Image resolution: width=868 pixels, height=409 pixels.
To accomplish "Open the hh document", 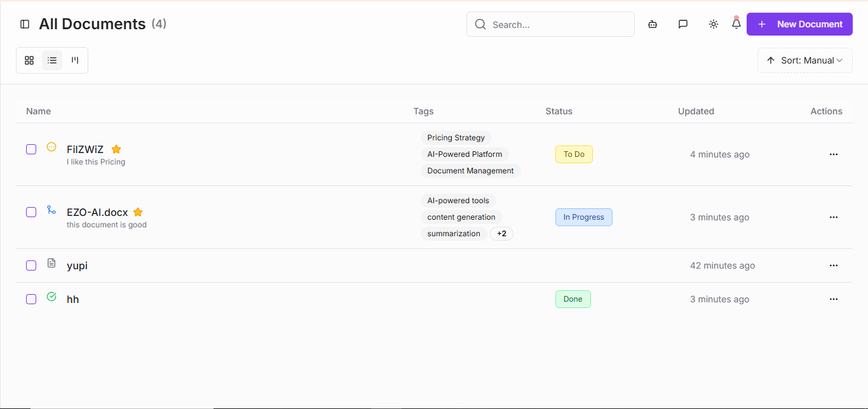I will [73, 299].
